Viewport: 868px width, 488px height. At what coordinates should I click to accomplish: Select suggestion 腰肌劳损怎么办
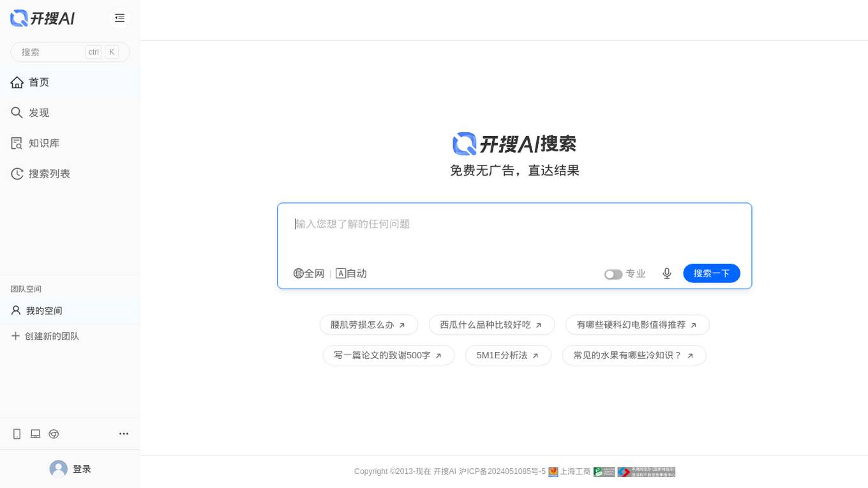pos(369,324)
